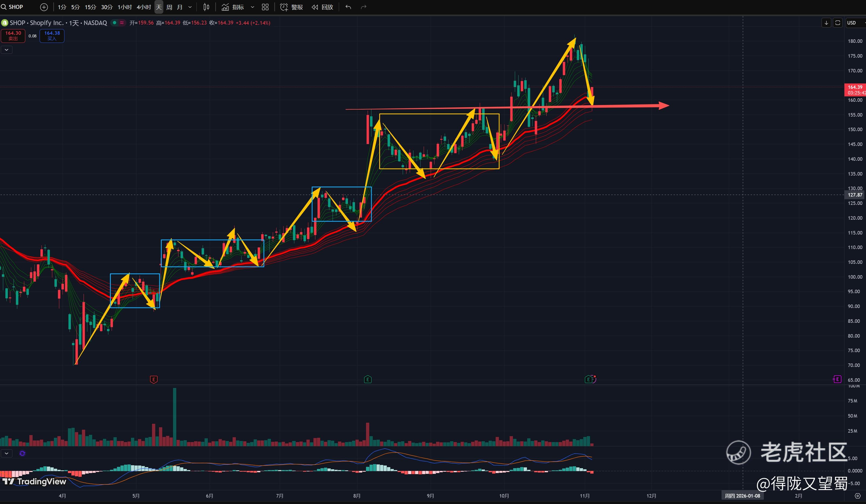The height and width of the screenshot is (504, 866).
Task: Switch to the 4小时 timeframe
Action: pos(144,7)
